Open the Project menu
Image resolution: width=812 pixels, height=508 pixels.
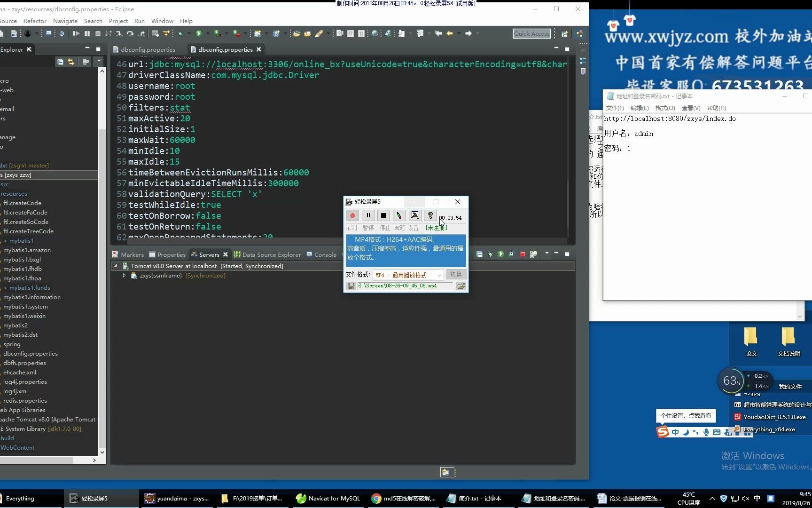118,21
